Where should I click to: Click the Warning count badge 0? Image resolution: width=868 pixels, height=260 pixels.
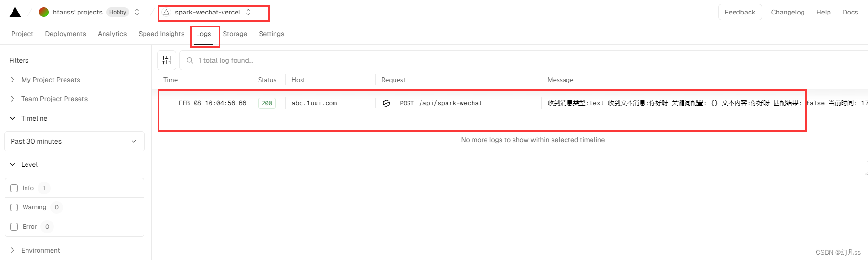point(57,207)
